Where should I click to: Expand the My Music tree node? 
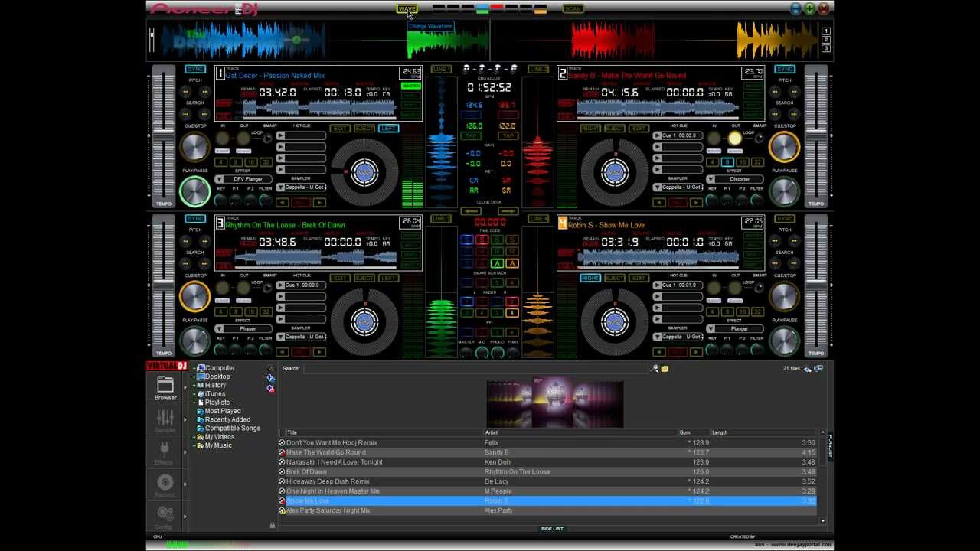coord(194,445)
